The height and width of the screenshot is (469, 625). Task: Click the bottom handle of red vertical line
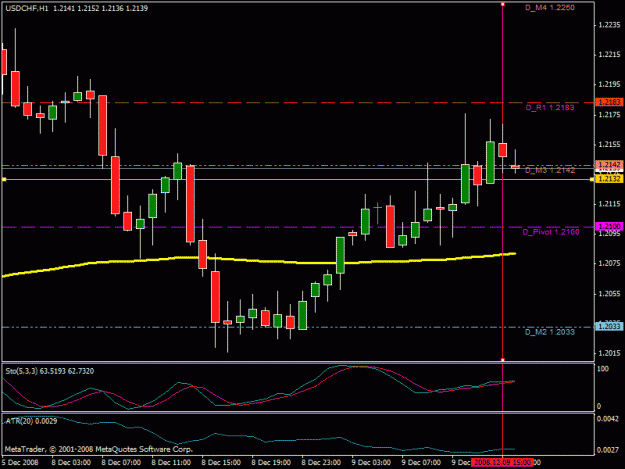[x=503, y=360]
